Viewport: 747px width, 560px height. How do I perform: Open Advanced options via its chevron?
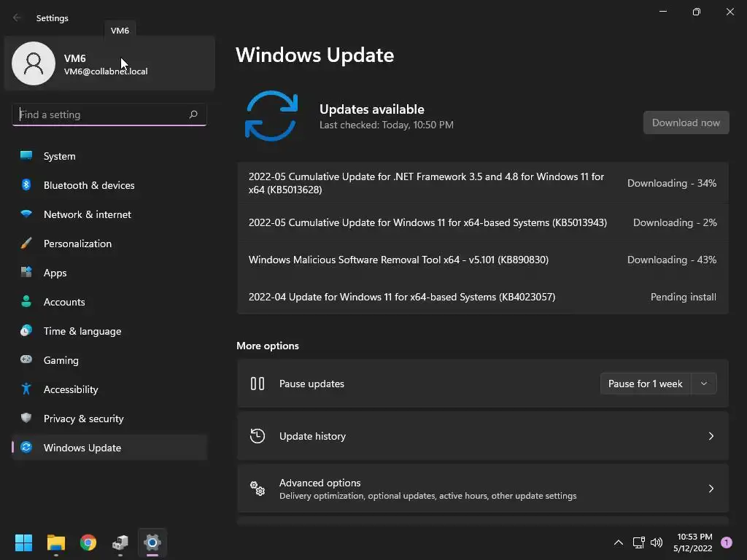[x=711, y=488]
